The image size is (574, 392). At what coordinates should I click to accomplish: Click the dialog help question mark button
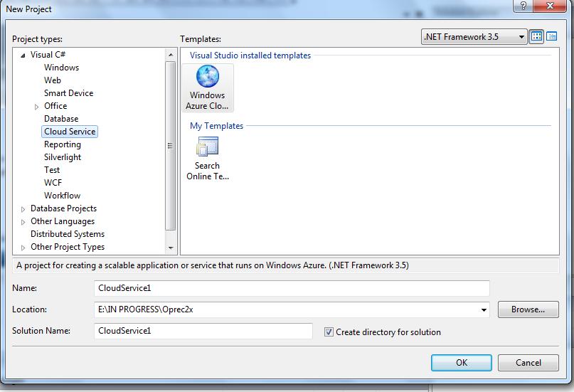tap(523, 6)
